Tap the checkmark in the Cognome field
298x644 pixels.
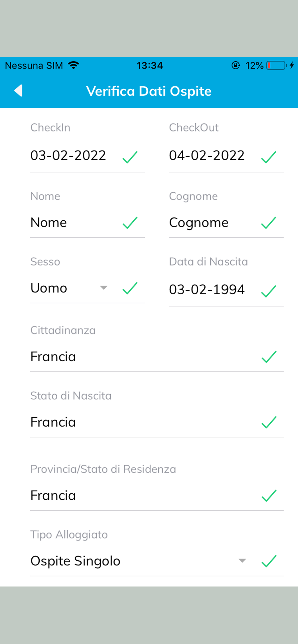tap(269, 223)
